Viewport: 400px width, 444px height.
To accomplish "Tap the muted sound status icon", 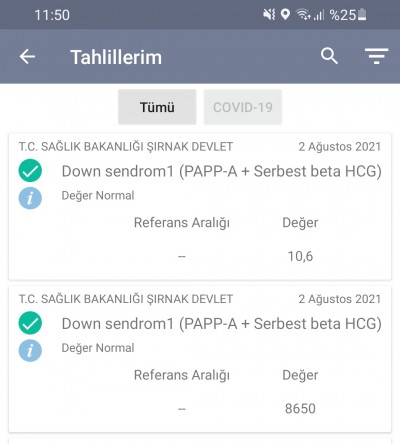I will (269, 14).
